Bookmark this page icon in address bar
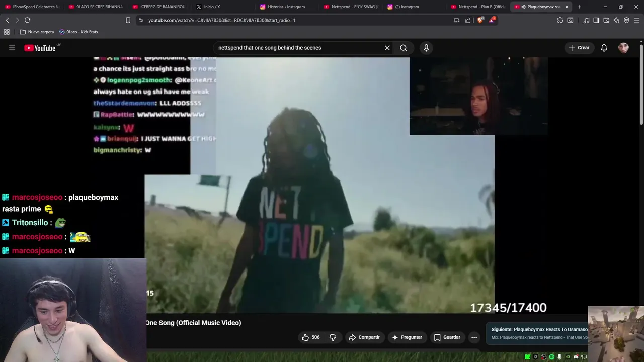 pyautogui.click(x=128, y=20)
